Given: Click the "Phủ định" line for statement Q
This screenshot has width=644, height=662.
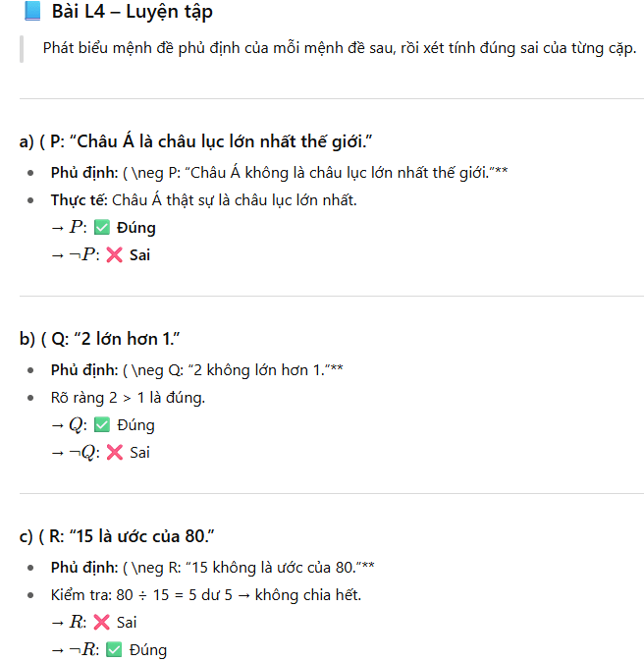Looking at the screenshot, I should [210, 370].
